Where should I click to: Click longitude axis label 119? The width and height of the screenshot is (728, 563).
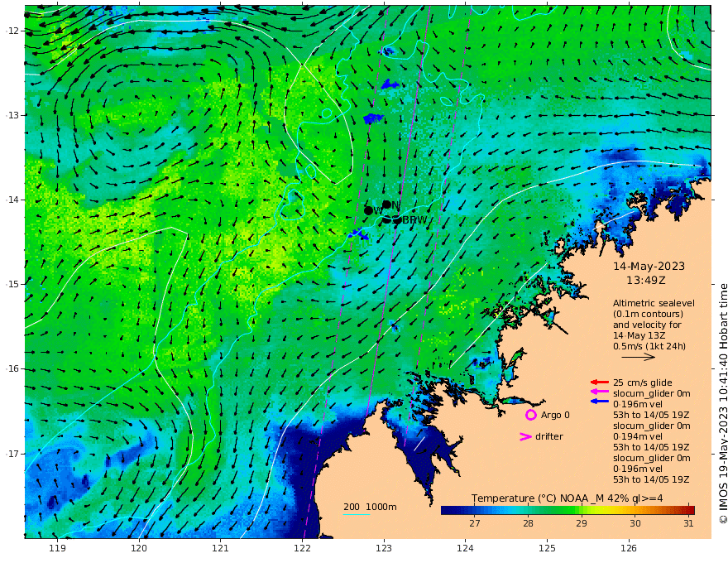tap(57, 549)
